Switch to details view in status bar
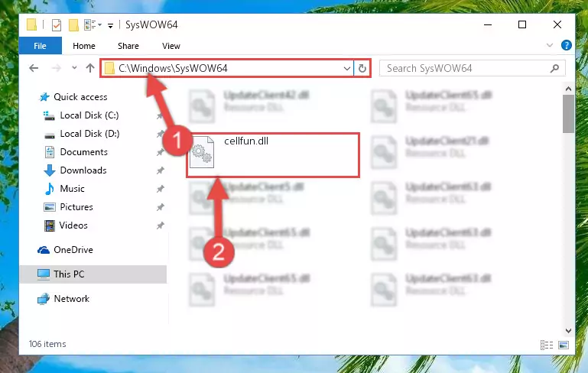 click(x=547, y=345)
